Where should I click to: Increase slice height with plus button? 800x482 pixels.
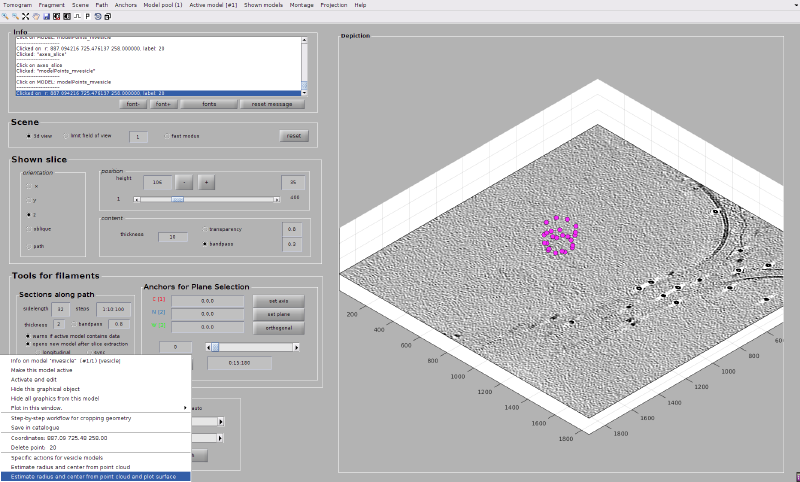(x=207, y=182)
